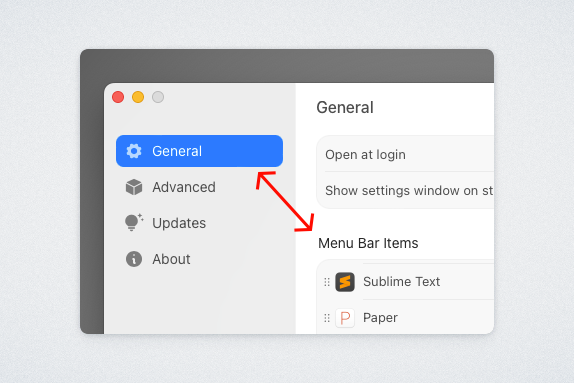Close the settings window with red button

[118, 97]
